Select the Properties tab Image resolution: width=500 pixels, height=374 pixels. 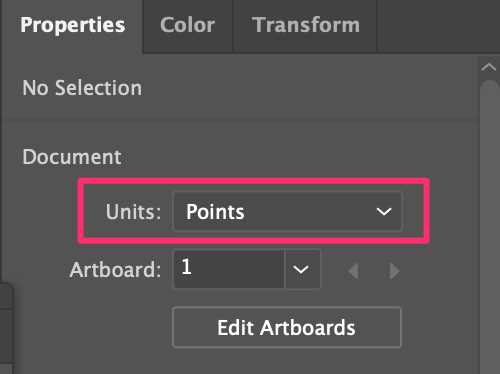[73, 25]
